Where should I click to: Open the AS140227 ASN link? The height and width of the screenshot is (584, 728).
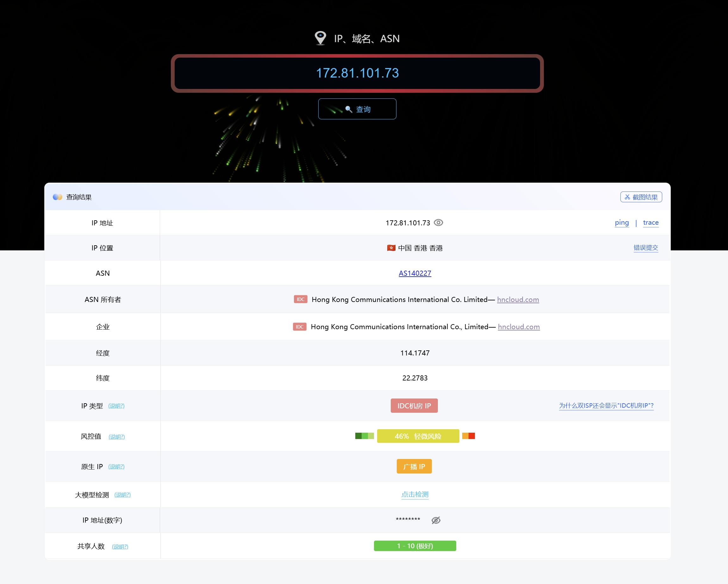(415, 273)
